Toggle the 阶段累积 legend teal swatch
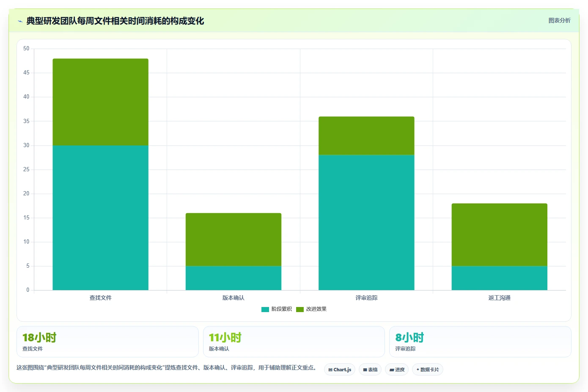588x392 pixels. pos(265,309)
